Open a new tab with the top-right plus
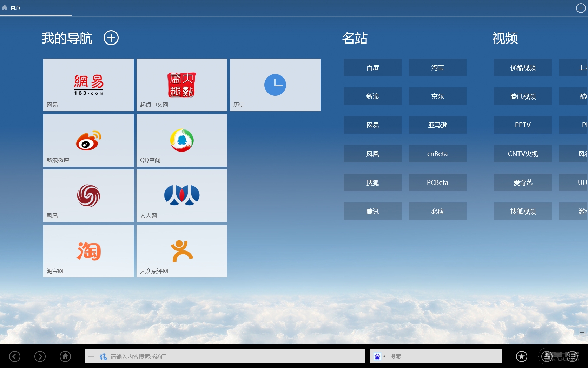Viewport: 588px width, 368px height. [x=581, y=8]
